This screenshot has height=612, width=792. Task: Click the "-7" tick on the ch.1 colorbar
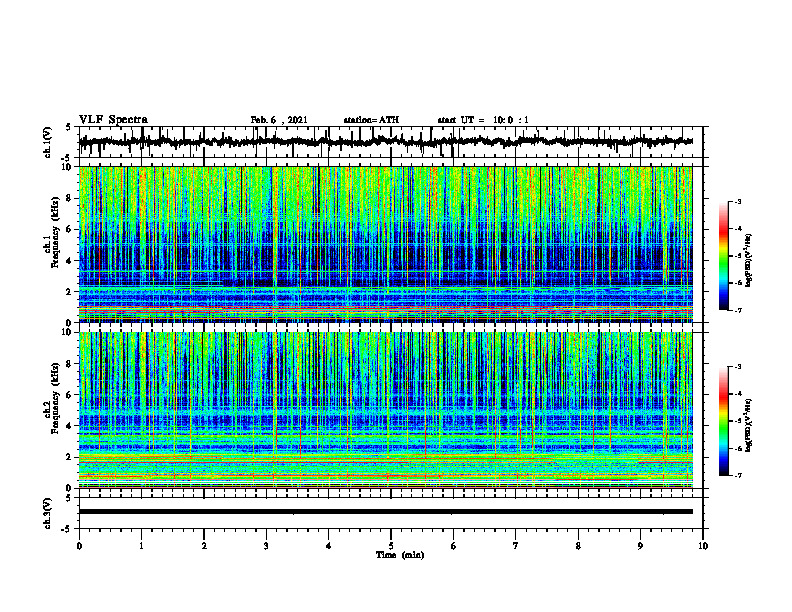[738, 311]
